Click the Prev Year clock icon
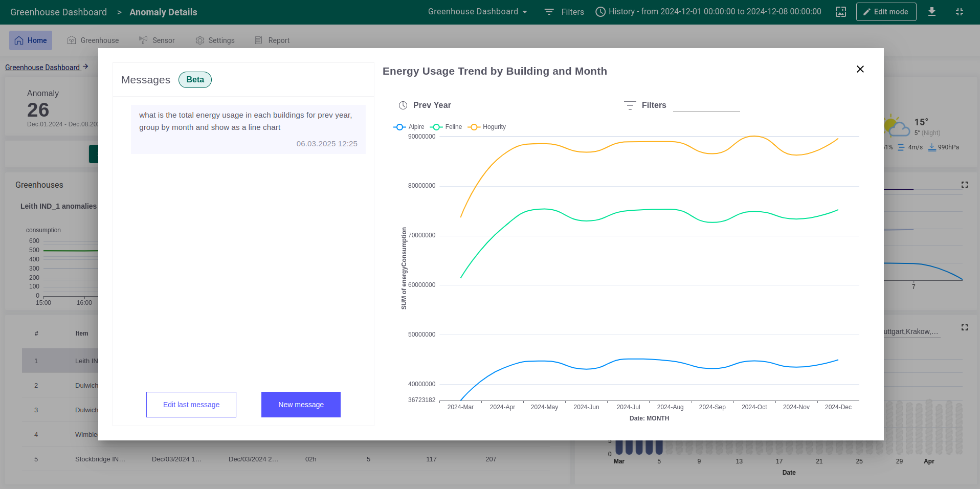The height and width of the screenshot is (489, 980). coord(403,105)
